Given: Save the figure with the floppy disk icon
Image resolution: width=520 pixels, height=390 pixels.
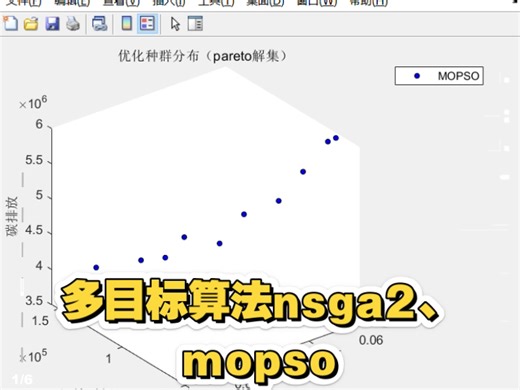Looking at the screenshot, I should (x=52, y=24).
